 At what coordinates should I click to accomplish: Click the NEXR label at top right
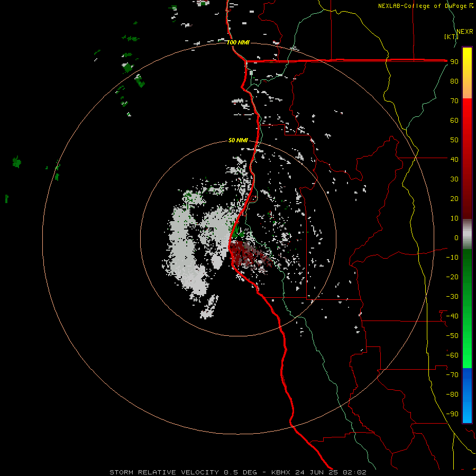[x=465, y=31]
